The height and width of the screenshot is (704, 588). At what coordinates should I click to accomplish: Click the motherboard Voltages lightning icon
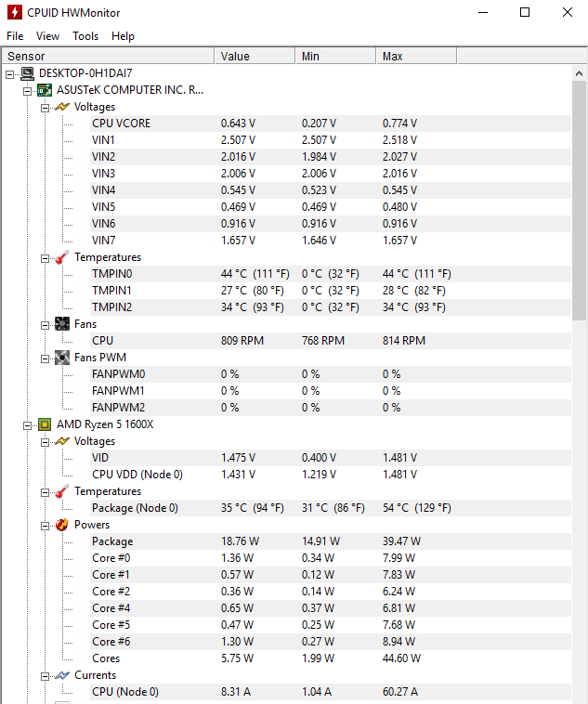[62, 107]
